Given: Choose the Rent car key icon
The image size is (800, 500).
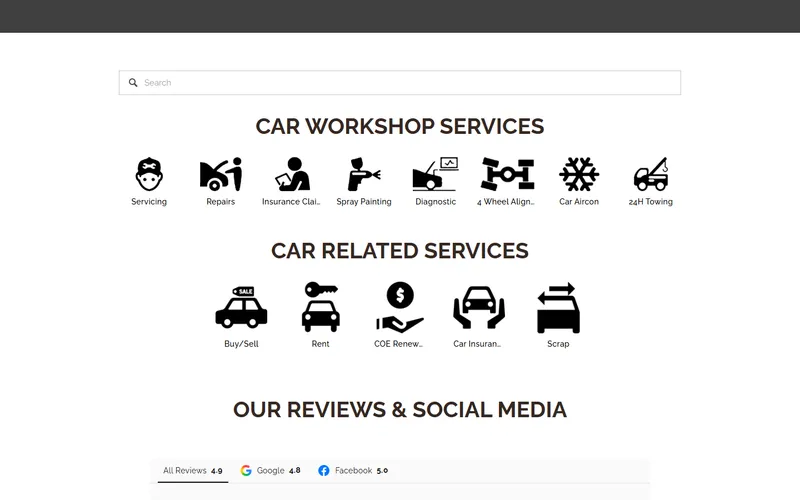Looking at the screenshot, I should click(320, 307).
